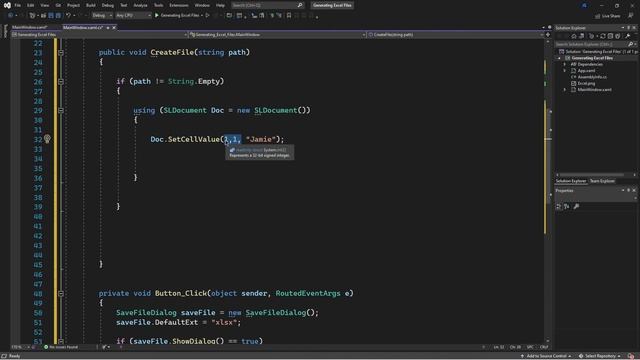Open the Edit menu
The image size is (640, 360).
pos(31,5)
